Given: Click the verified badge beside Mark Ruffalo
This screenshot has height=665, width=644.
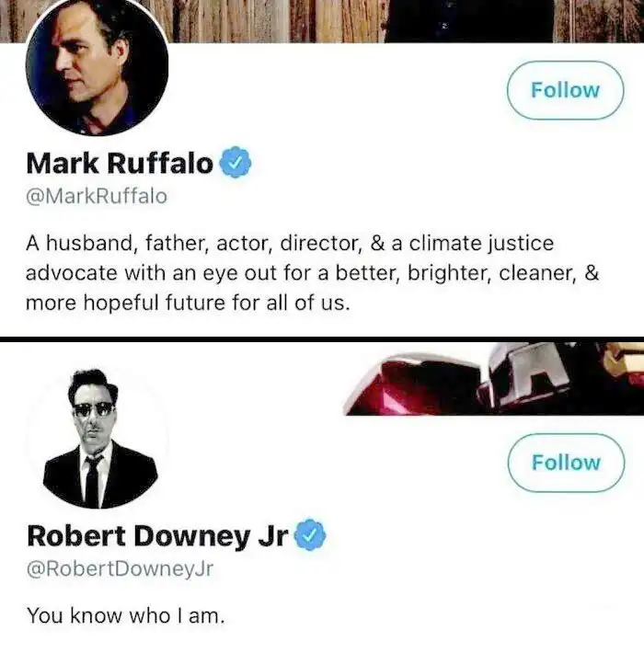Looking at the screenshot, I should [x=236, y=165].
